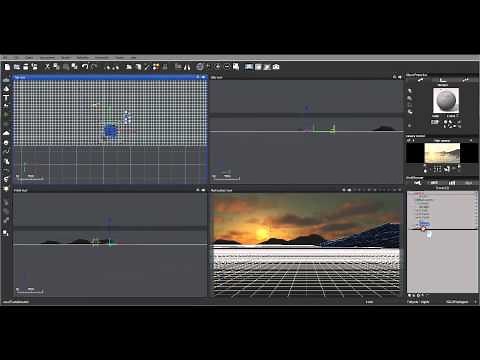Click the Undo curved arrow icon
480x360 pixels.
point(85,67)
